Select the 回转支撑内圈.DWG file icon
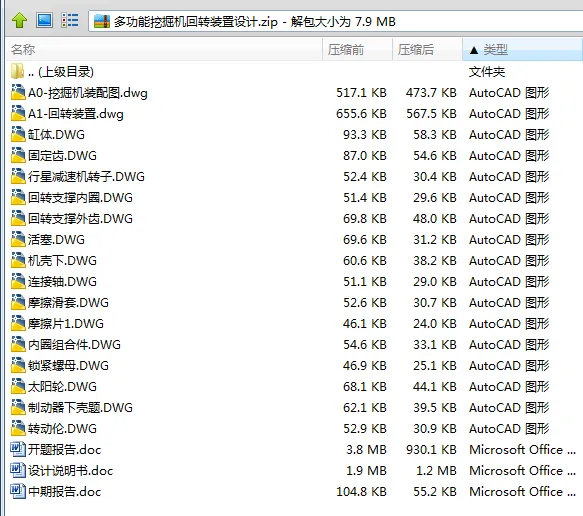583x516 pixels. (x=18, y=197)
